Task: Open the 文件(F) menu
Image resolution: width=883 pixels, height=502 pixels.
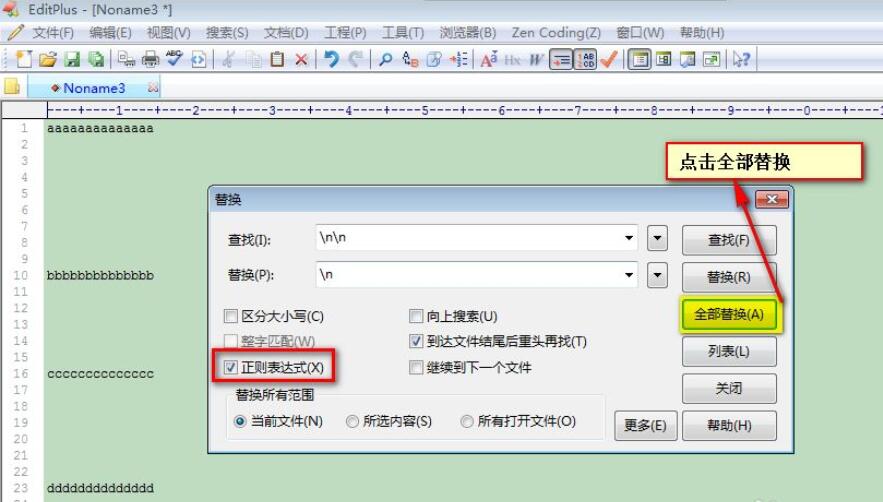Action: pos(52,33)
